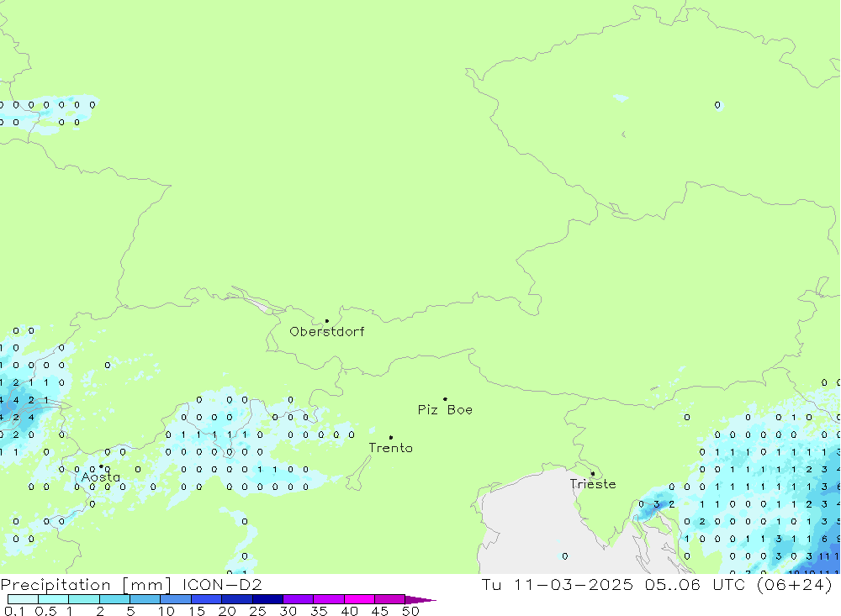
Task: Click the dark blue 20-25 legend swatch
Action: 236,599
